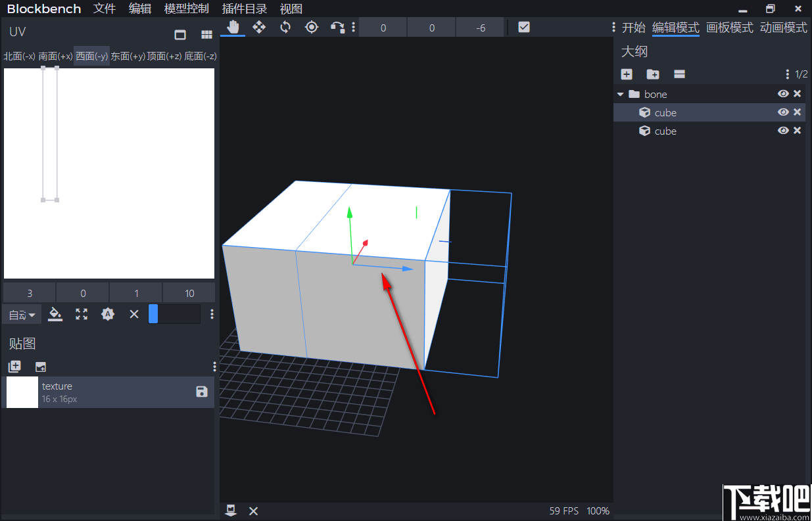Select the 顶面(+z) UV face button
Viewport: 812px width, 521px height.
point(163,56)
